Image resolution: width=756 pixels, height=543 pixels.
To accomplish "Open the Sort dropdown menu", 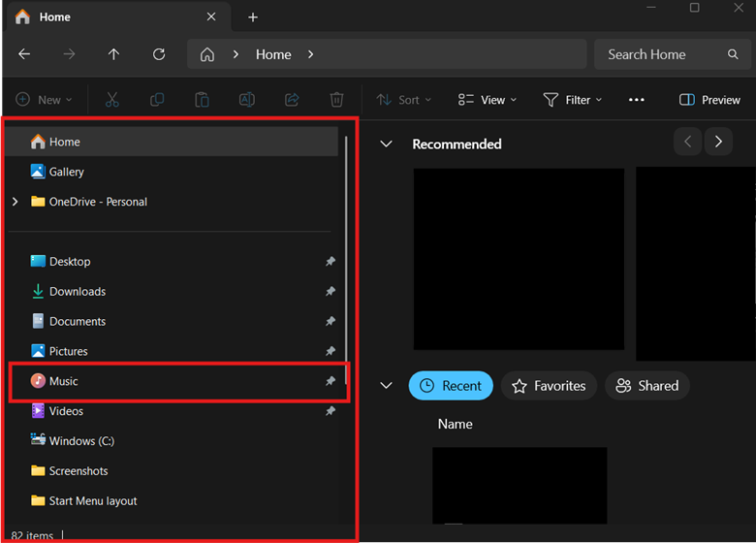I will pos(403,100).
